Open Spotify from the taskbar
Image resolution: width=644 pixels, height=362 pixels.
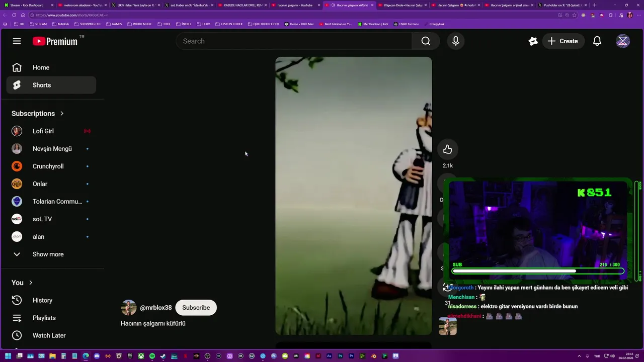152,356
